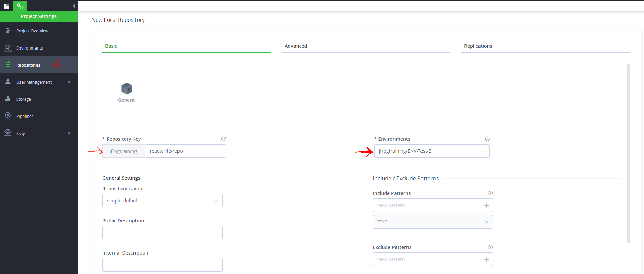Click the Project Settings header
The image size is (644, 274).
39,16
